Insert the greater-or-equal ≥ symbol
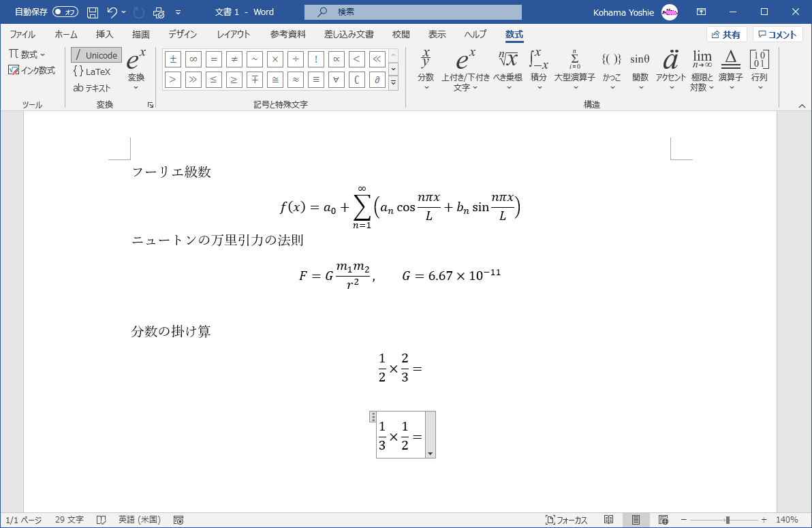Screen dimensions: 812x528 234,80
